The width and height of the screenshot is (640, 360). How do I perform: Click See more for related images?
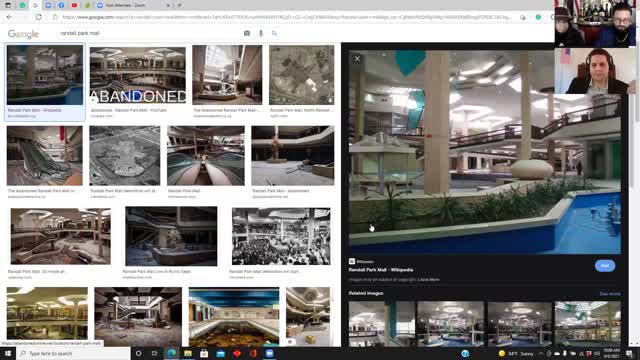(610, 294)
